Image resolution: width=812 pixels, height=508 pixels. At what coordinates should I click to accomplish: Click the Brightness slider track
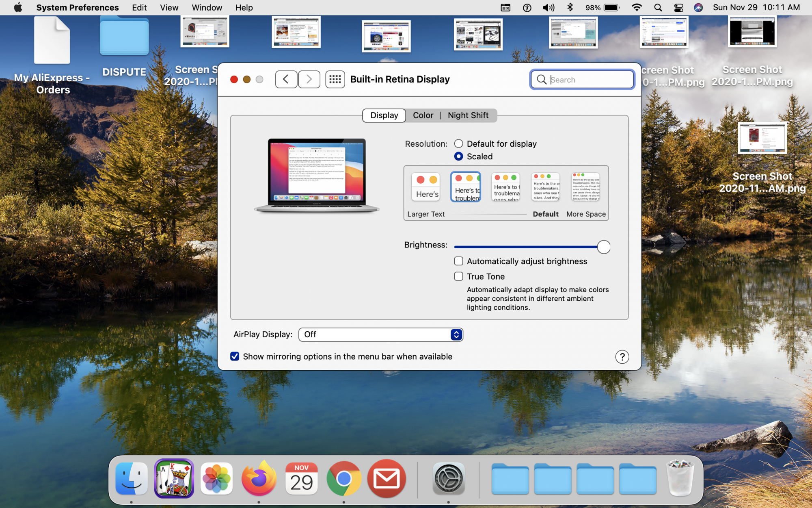[528, 247]
